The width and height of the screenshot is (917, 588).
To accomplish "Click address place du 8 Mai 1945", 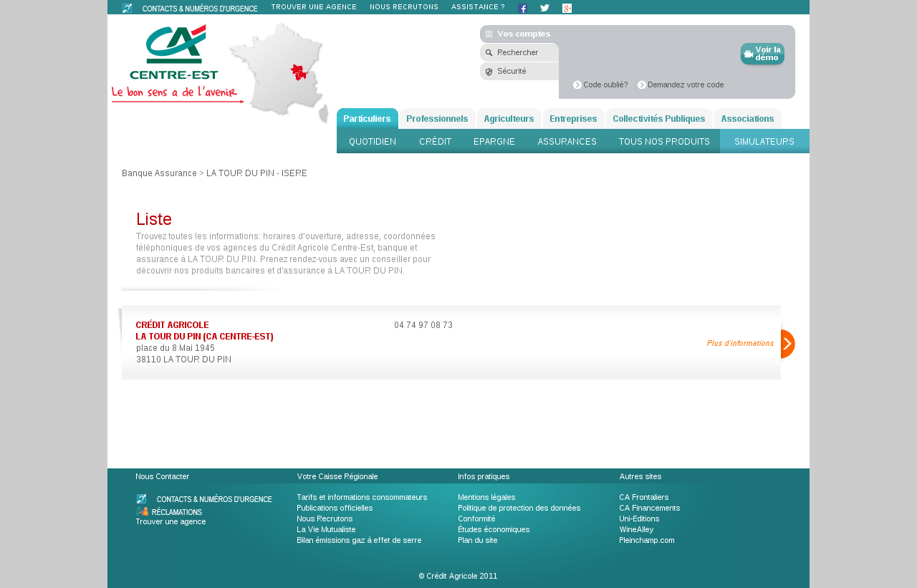I will tap(176, 348).
